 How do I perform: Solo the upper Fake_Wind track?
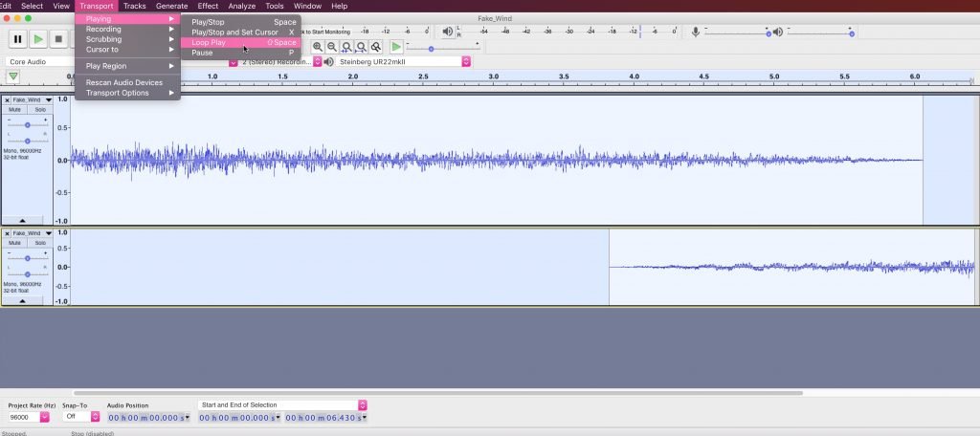[40, 109]
